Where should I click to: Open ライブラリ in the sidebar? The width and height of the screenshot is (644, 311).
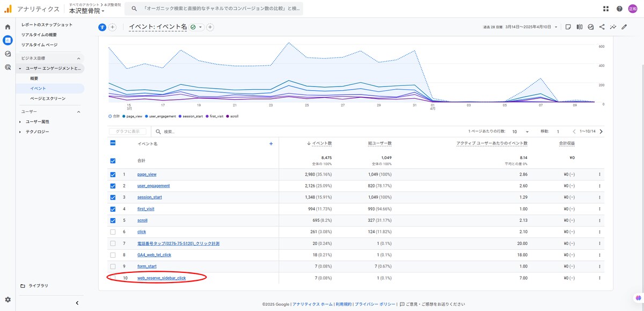pos(38,286)
